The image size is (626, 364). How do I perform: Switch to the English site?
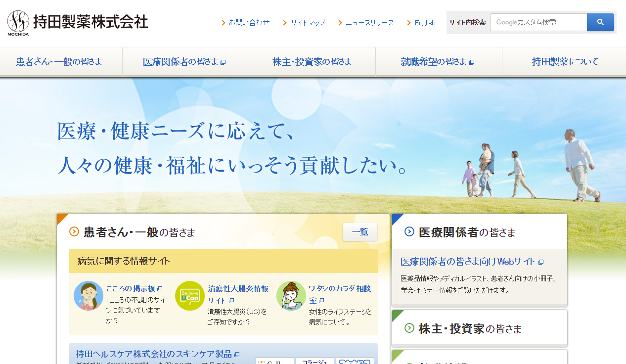425,23
